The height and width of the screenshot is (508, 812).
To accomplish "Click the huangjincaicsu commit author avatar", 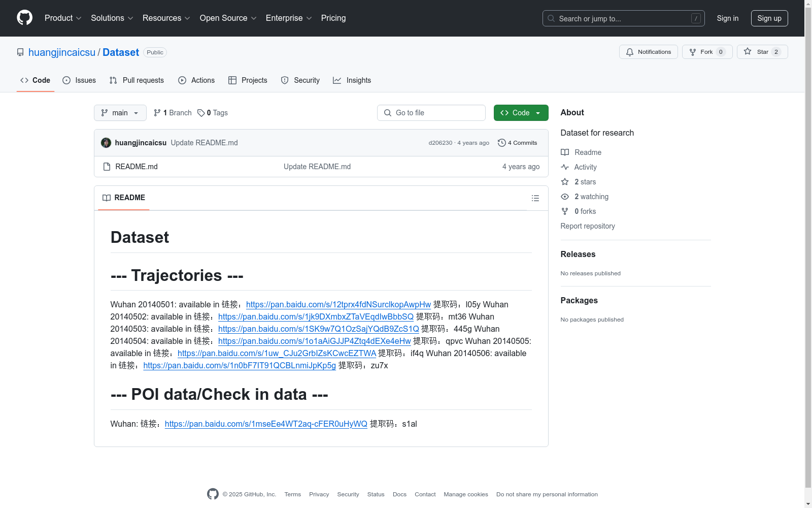I will (106, 143).
